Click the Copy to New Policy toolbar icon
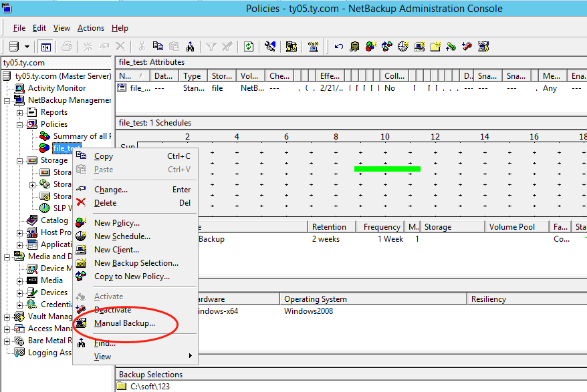 click(x=386, y=46)
